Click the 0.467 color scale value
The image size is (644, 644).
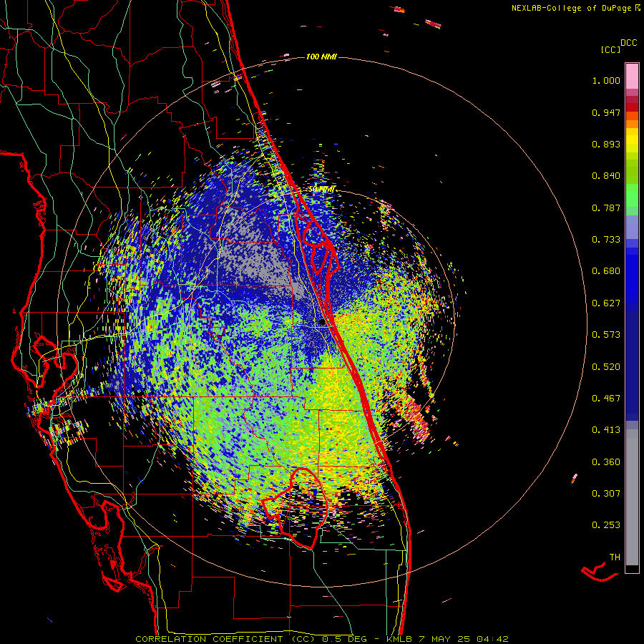(606, 399)
